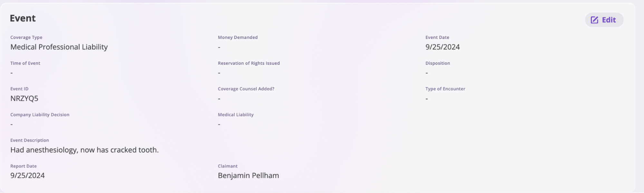
Task: Click the Event Description label
Action: pyautogui.click(x=30, y=140)
